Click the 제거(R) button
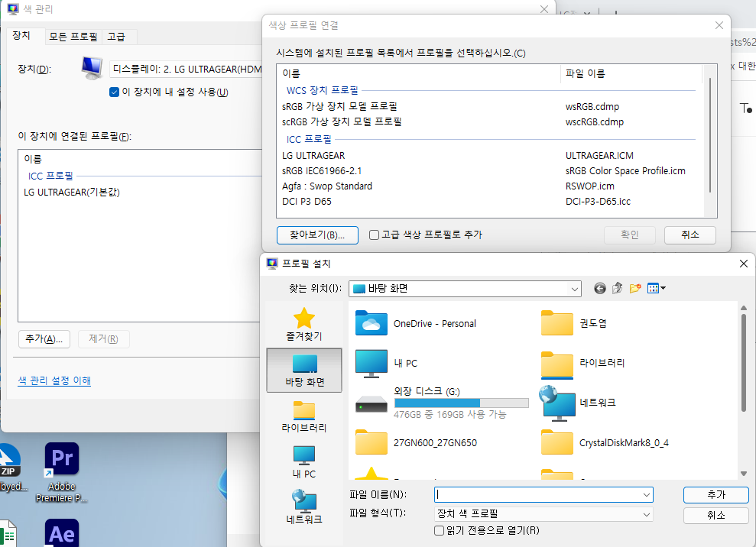 tap(103, 339)
